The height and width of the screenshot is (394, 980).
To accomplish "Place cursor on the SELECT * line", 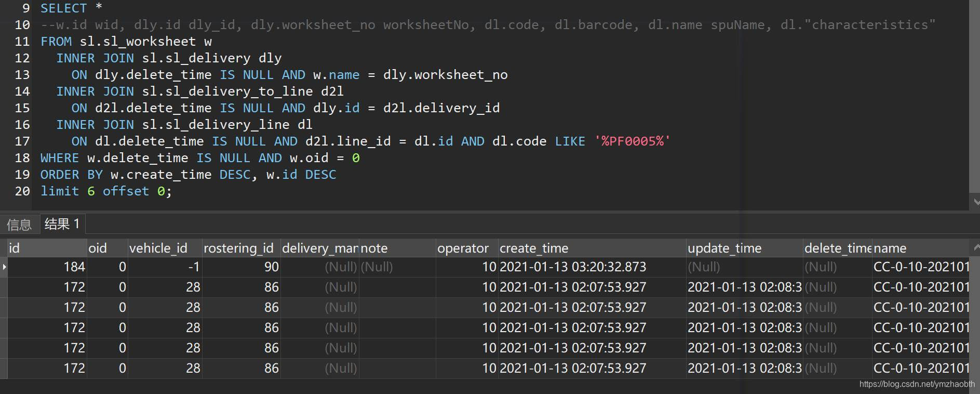I will (71, 8).
